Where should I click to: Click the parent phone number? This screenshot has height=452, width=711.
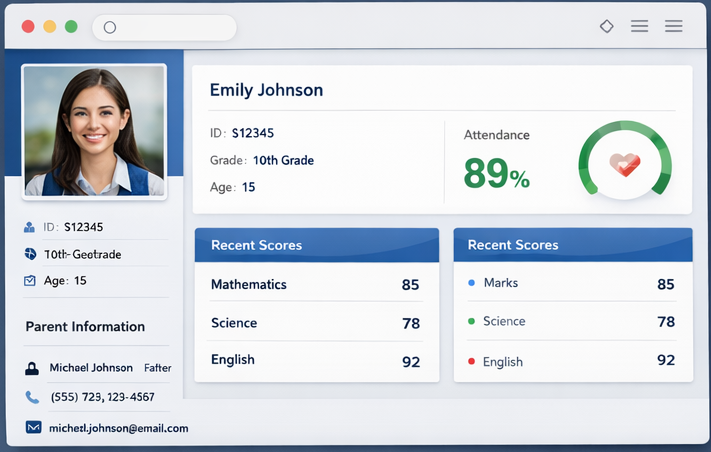(102, 397)
